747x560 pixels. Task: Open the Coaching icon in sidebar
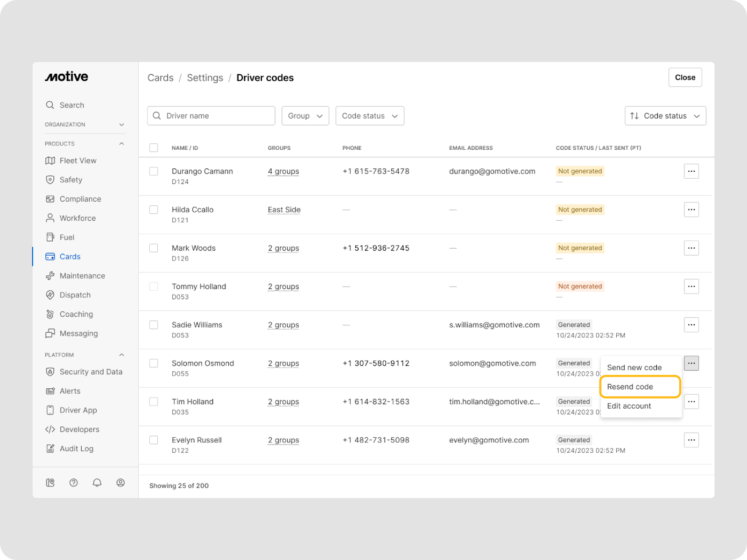pos(50,314)
